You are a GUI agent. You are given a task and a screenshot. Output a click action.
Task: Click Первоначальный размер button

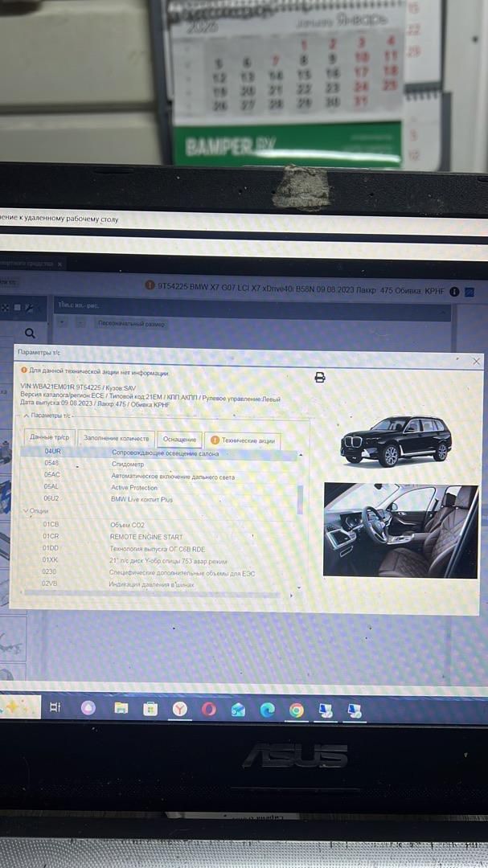point(131,324)
